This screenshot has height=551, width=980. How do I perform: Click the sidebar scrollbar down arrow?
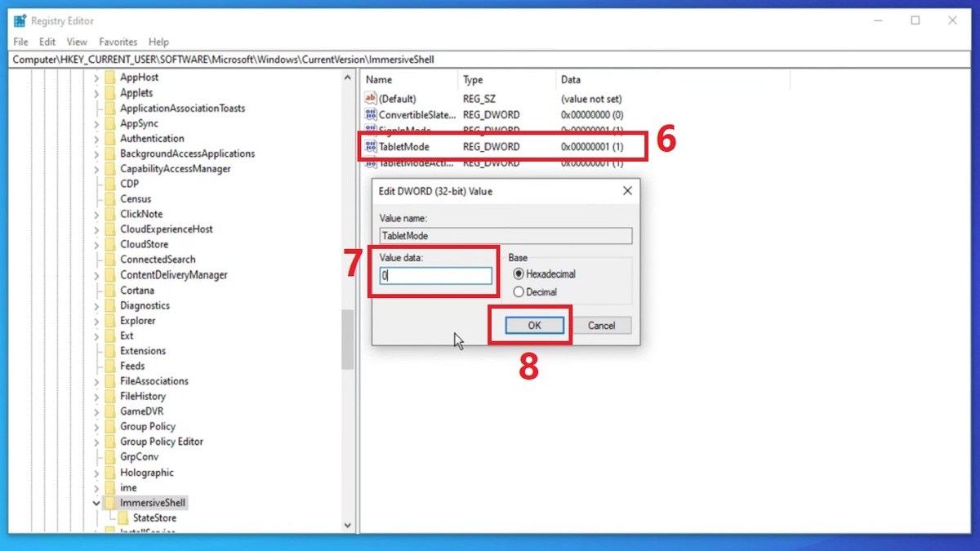point(347,525)
